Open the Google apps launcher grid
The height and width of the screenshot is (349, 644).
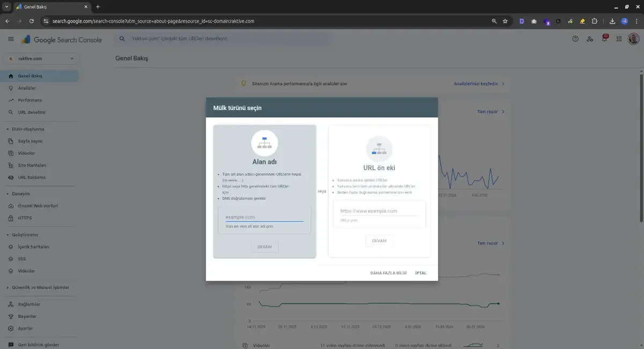619,39
